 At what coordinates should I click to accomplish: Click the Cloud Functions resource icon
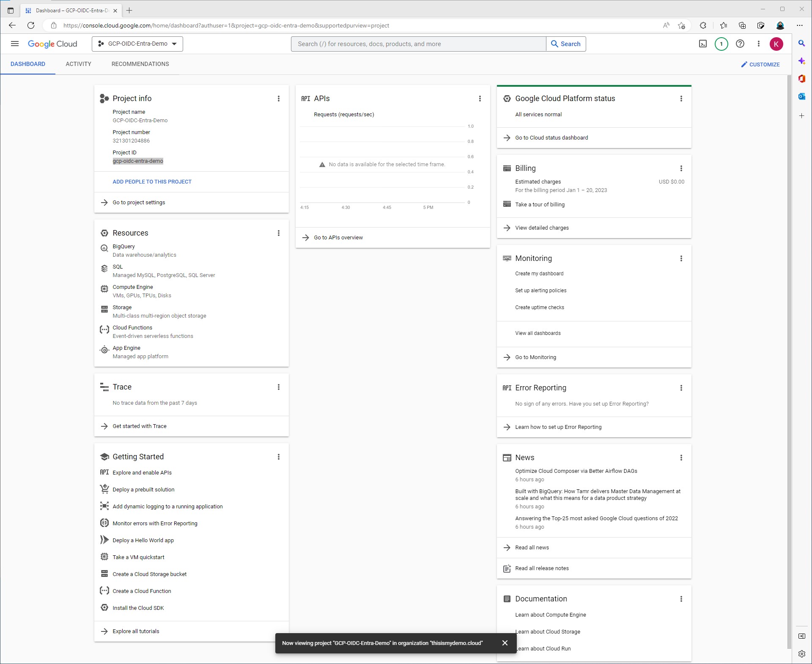(x=104, y=329)
